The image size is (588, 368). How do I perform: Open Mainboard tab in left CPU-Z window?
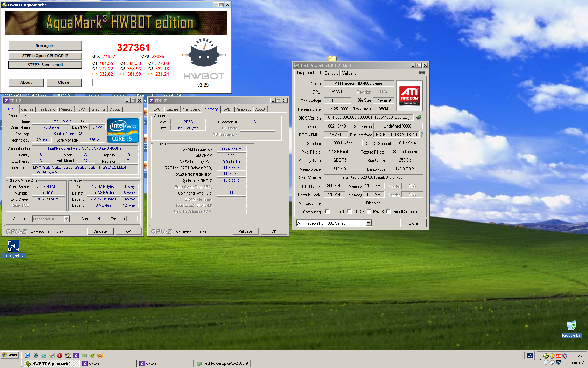(x=46, y=109)
